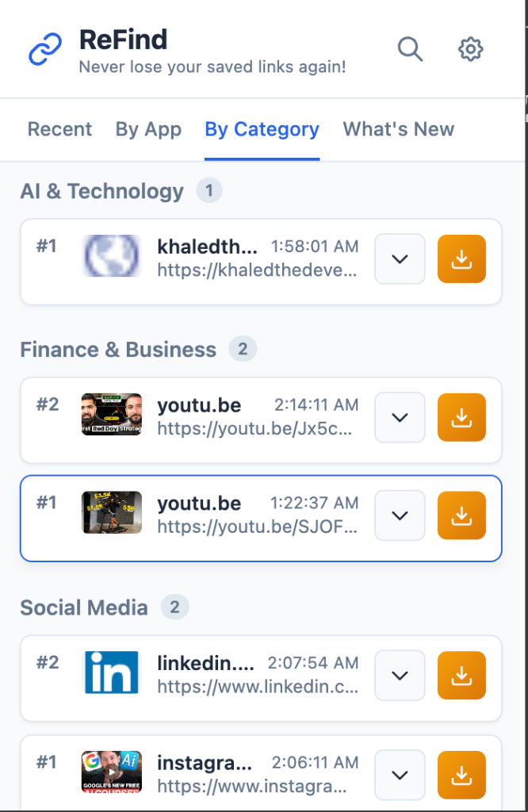This screenshot has width=528, height=812.
Task: Expand the youtu.be #2 entry chevron
Action: pyautogui.click(x=400, y=417)
